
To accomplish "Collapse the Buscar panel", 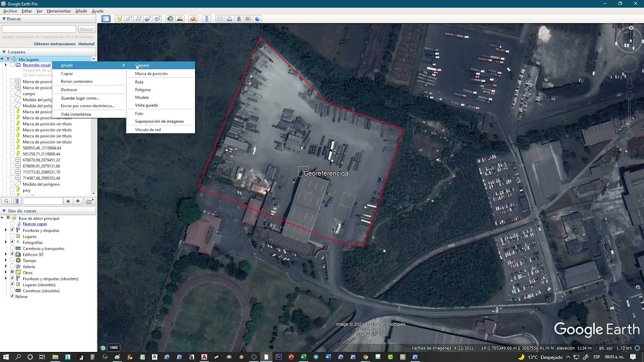I will click(4, 19).
